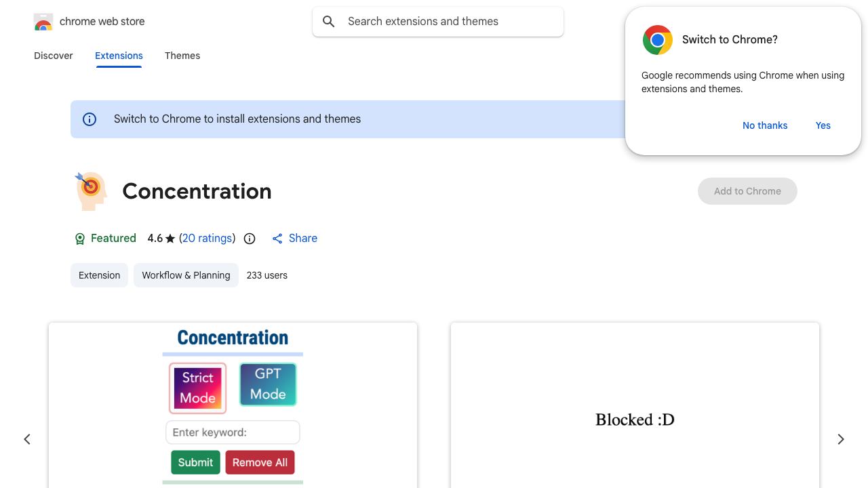The image size is (868, 488).
Task: Click 'Yes' in Switch to Chrome popup
Action: point(823,125)
